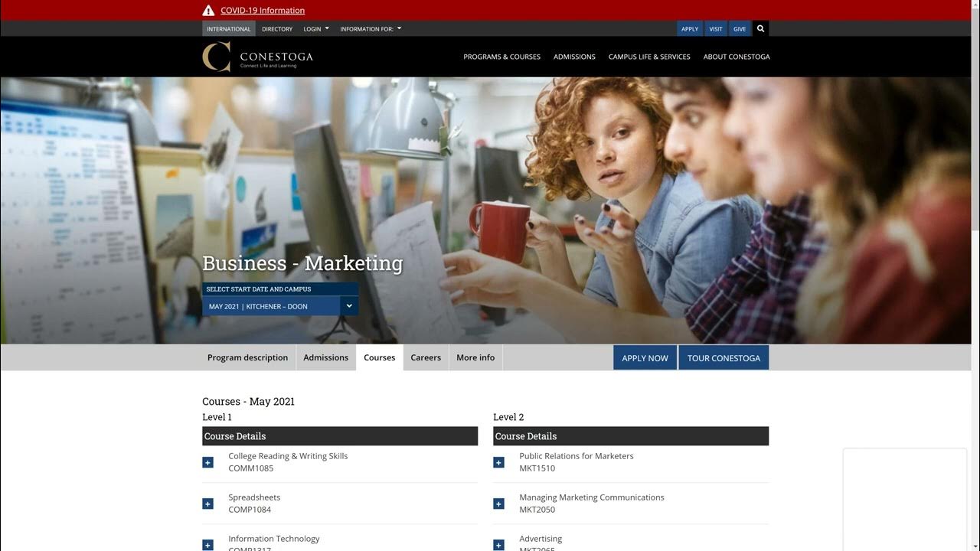Screen dimensions: 980x551
Task: Click the COVID-19 warning triangle icon
Action: click(208, 10)
